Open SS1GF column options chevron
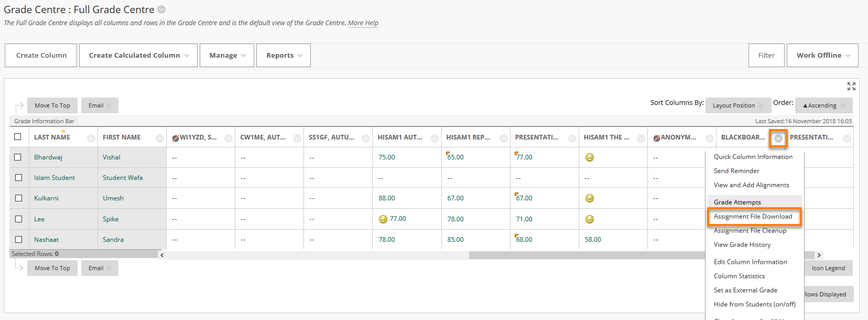Image resolution: width=868 pixels, height=320 pixels. 366,138
